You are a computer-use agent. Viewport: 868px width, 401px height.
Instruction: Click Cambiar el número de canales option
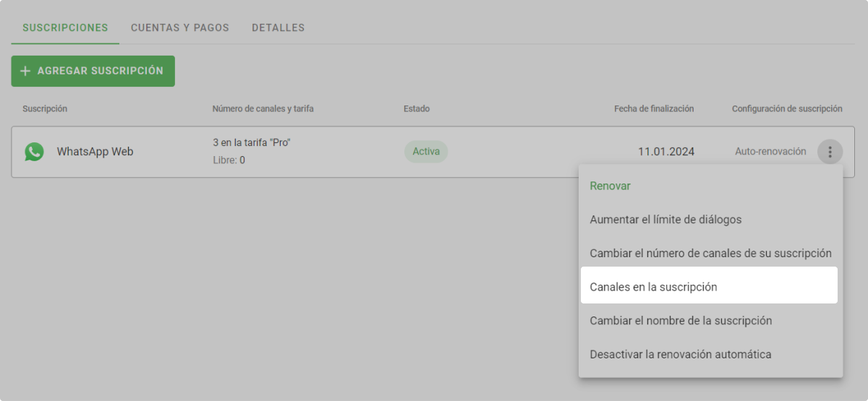[710, 253]
